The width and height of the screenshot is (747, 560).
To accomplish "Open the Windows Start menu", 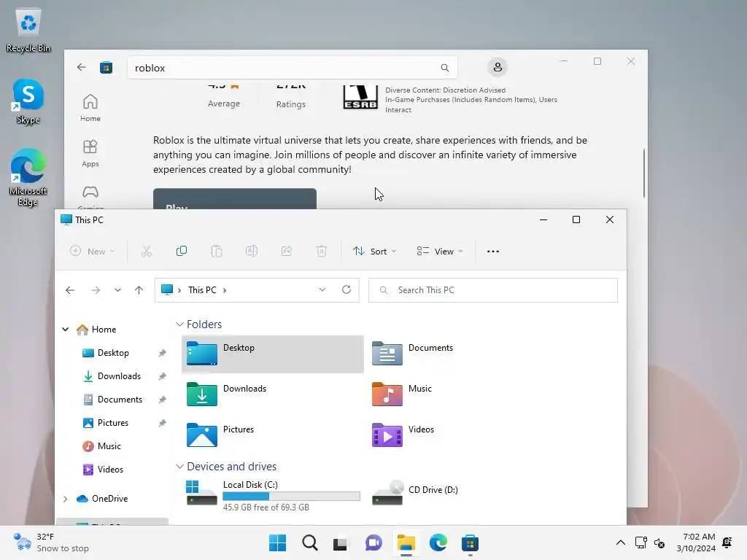I will pyautogui.click(x=277, y=542).
